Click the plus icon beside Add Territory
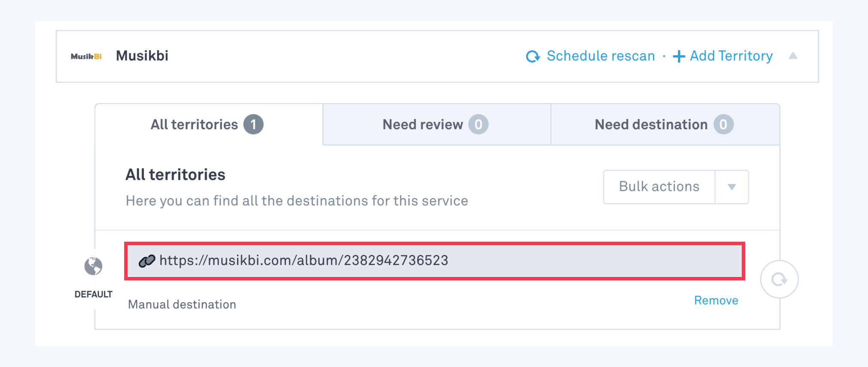This screenshot has width=868, height=367. (x=679, y=56)
